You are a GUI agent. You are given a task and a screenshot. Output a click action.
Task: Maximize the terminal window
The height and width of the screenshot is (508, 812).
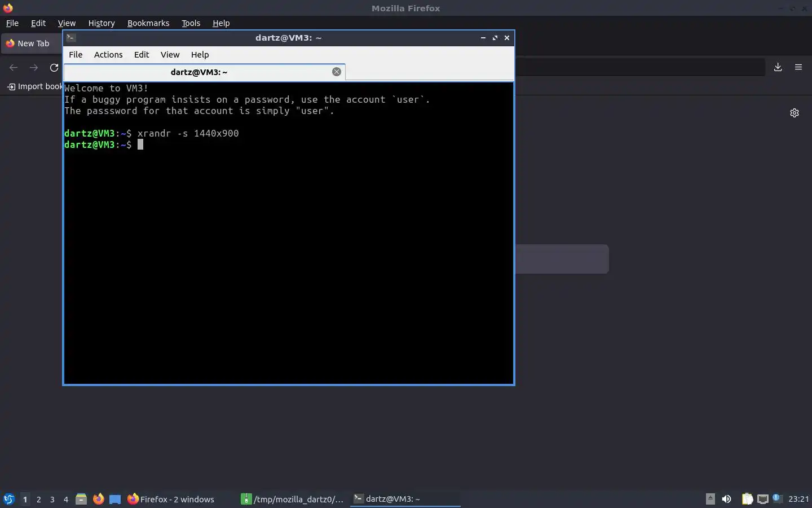tap(495, 38)
